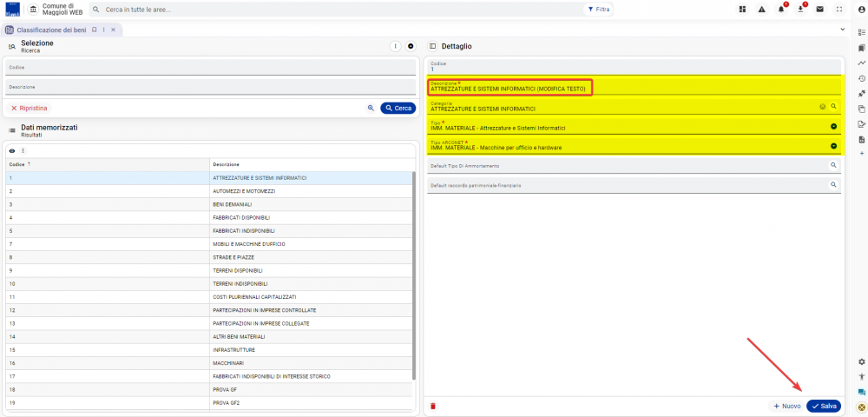Bookmark the Classificazione dei beni tab
This screenshot has height=417, width=868.
[95, 30]
